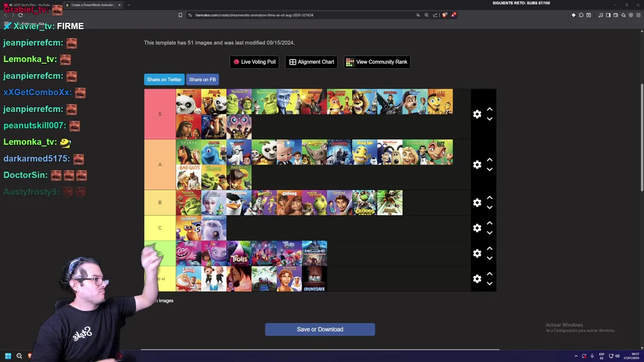The height and width of the screenshot is (362, 644).
Task: Select the Orion and the Dark poster
Action: point(314,279)
